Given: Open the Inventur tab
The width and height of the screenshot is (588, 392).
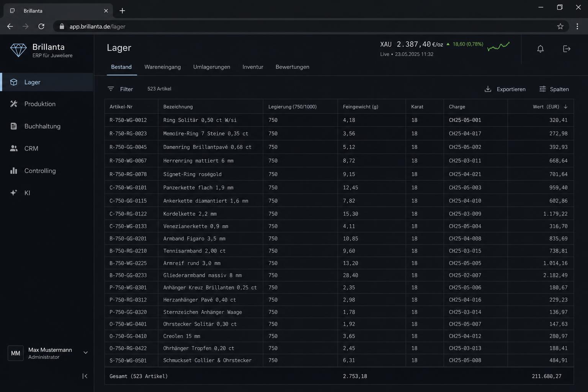Looking at the screenshot, I should pyautogui.click(x=253, y=67).
